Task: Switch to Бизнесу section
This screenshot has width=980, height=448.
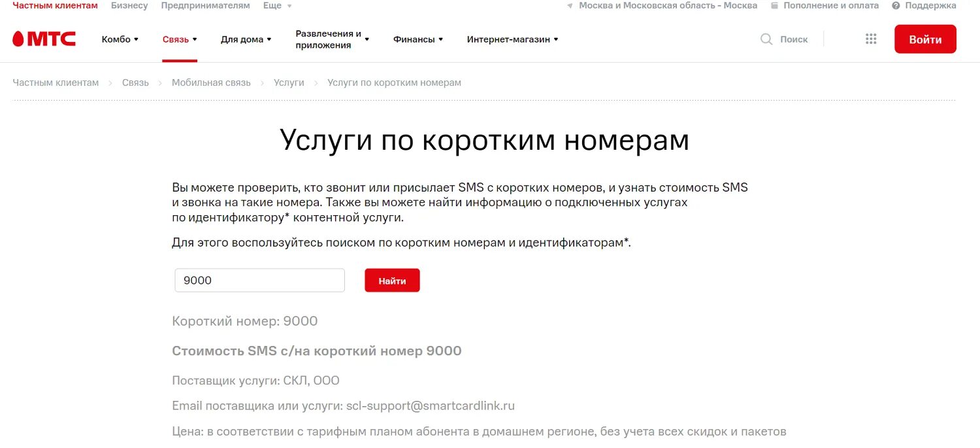Action: pos(129,5)
